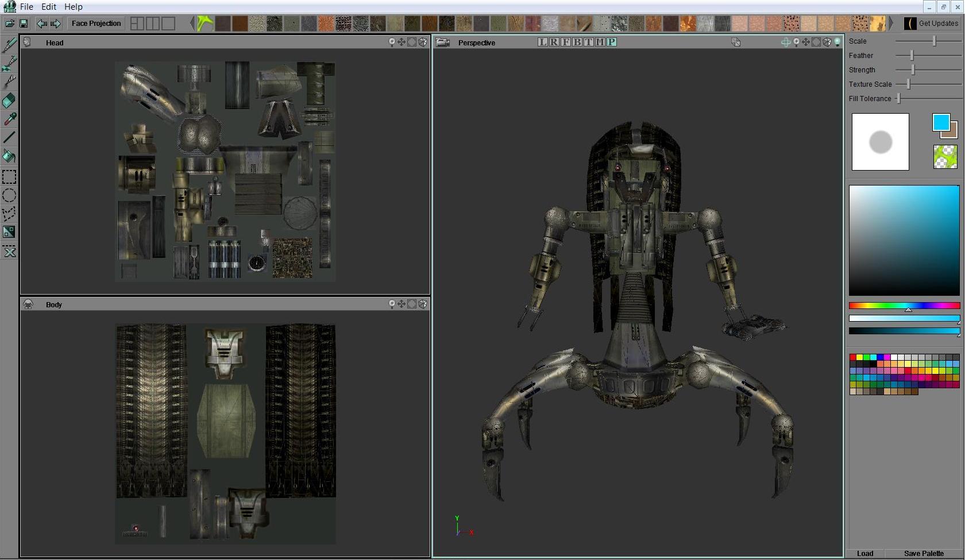Choose the single pane layout icon
Screen dimensions: 965x560
(168, 24)
